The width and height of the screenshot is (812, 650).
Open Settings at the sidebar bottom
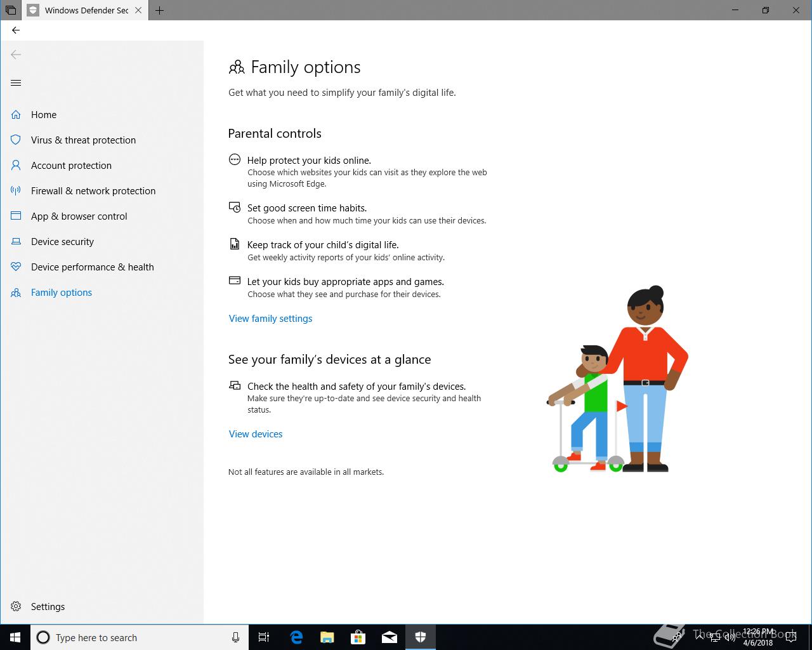(x=101, y=606)
